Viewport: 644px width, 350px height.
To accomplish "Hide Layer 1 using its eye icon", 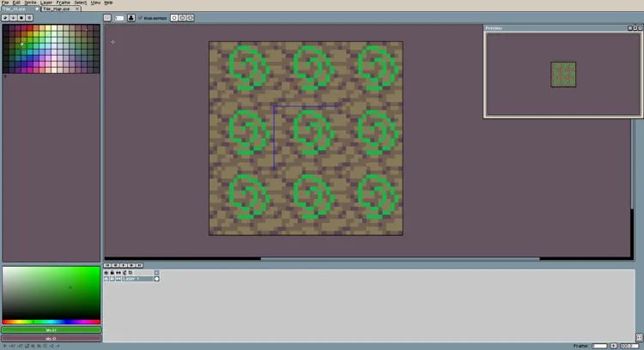I will 106,279.
